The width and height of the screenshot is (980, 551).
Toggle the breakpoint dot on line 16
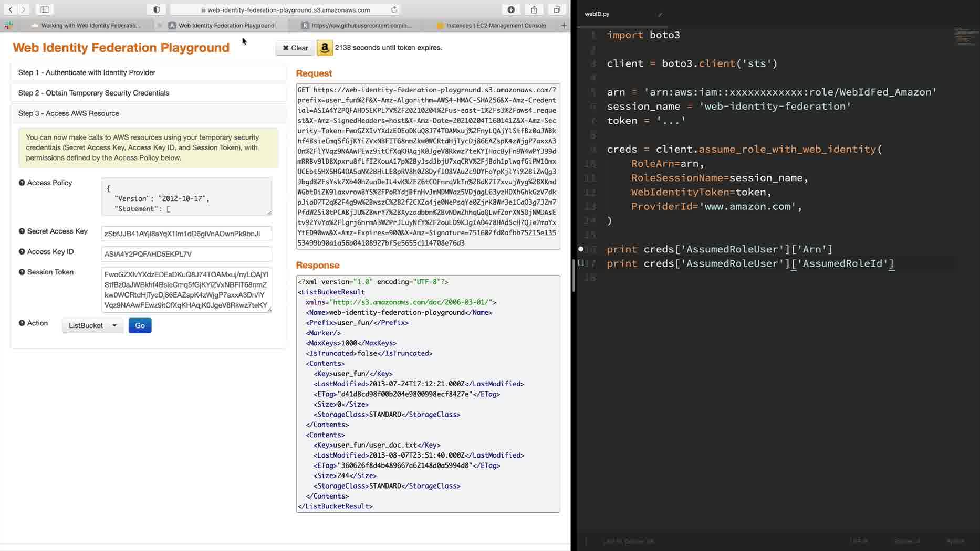(581, 249)
